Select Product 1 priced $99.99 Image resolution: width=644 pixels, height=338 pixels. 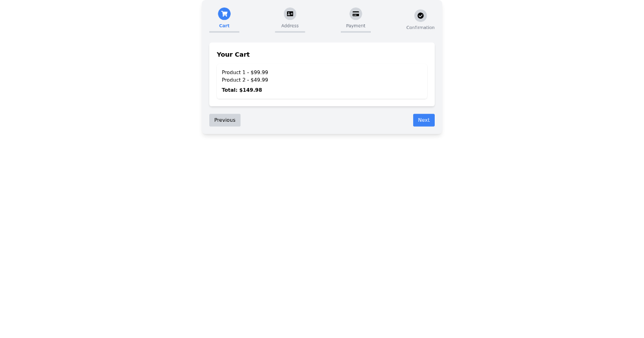click(x=245, y=72)
